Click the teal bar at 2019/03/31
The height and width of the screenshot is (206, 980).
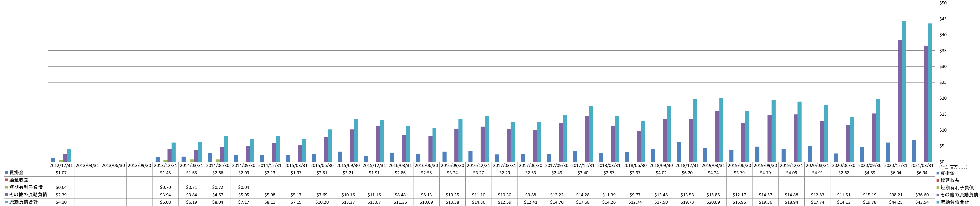coord(721,130)
